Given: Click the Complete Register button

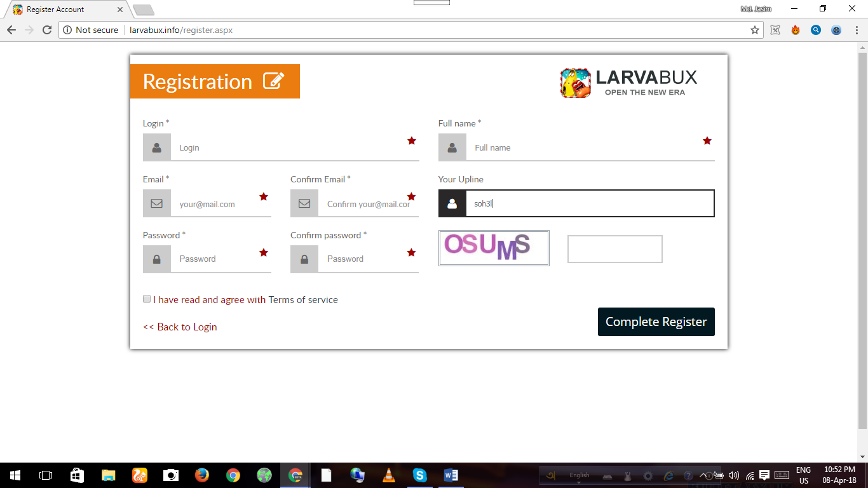Looking at the screenshot, I should (x=656, y=322).
